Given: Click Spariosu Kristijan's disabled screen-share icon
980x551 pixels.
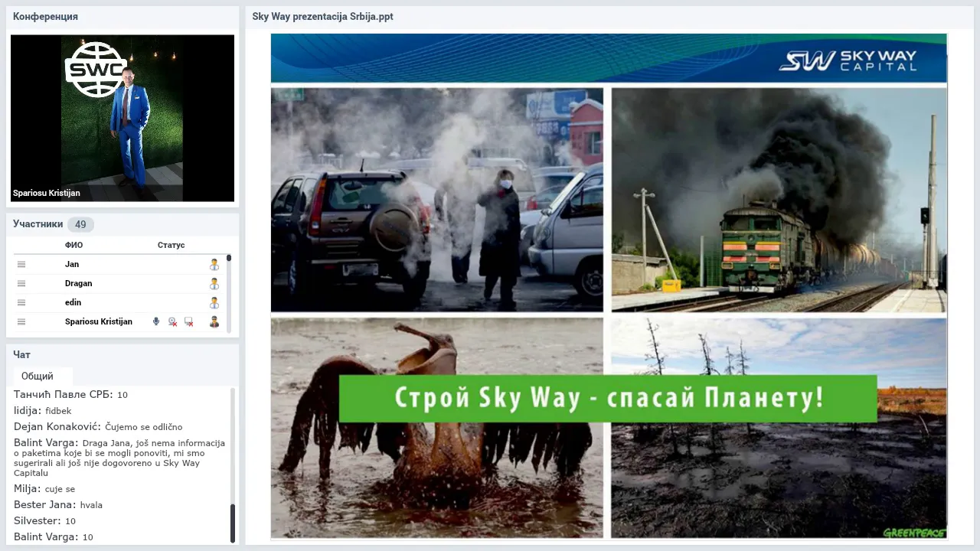Looking at the screenshot, I should (189, 322).
